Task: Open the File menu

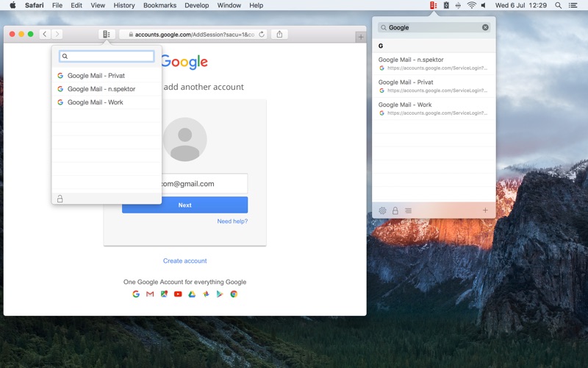Action: [57, 5]
